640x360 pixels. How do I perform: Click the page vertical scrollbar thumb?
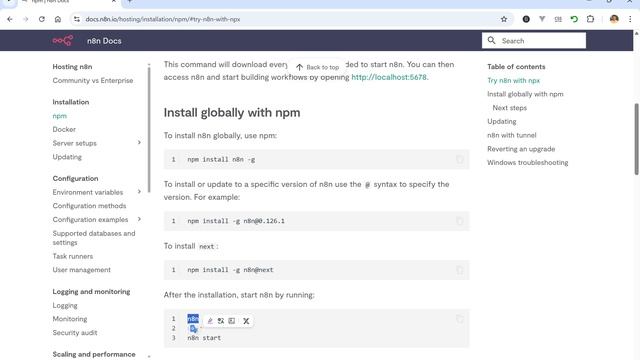pyautogui.click(x=636, y=139)
